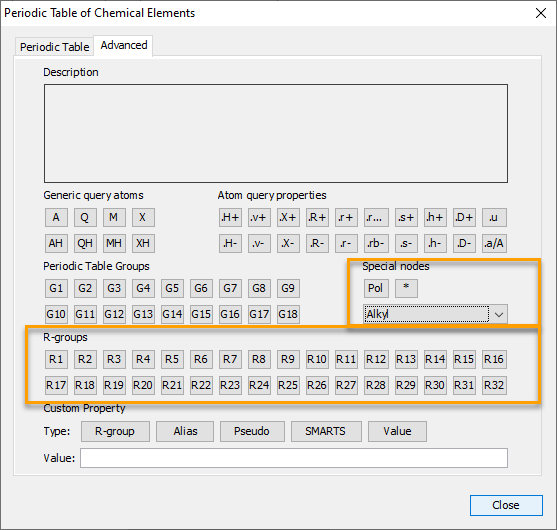Select periodic table group G14
The height and width of the screenshot is (530, 557).
pyautogui.click(x=172, y=314)
